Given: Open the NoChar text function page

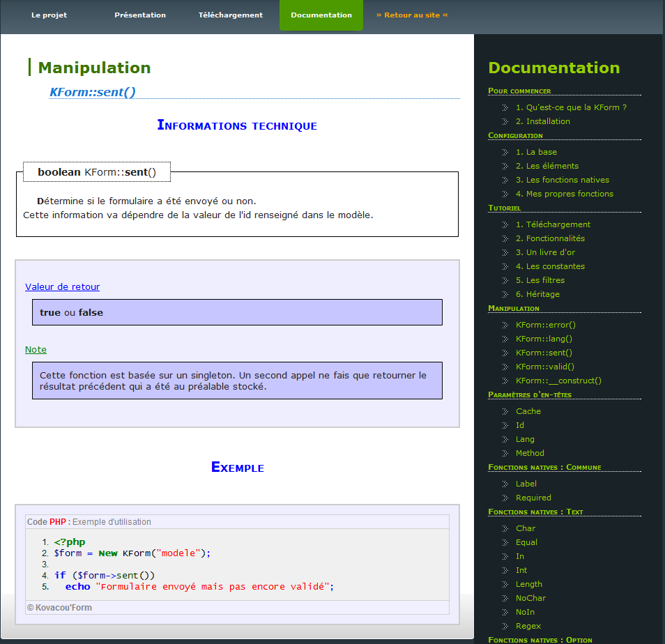Looking at the screenshot, I should [530, 599].
